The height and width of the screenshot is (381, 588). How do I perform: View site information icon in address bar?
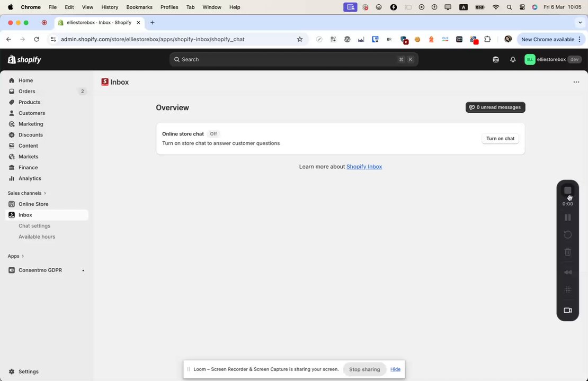coord(54,39)
